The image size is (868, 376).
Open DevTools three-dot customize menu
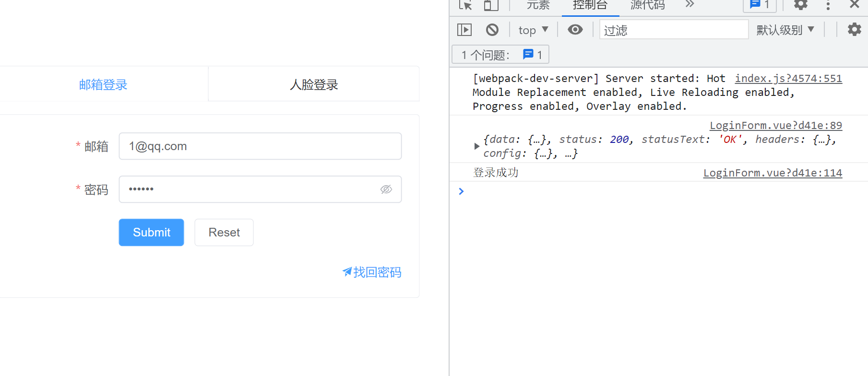coord(828,5)
